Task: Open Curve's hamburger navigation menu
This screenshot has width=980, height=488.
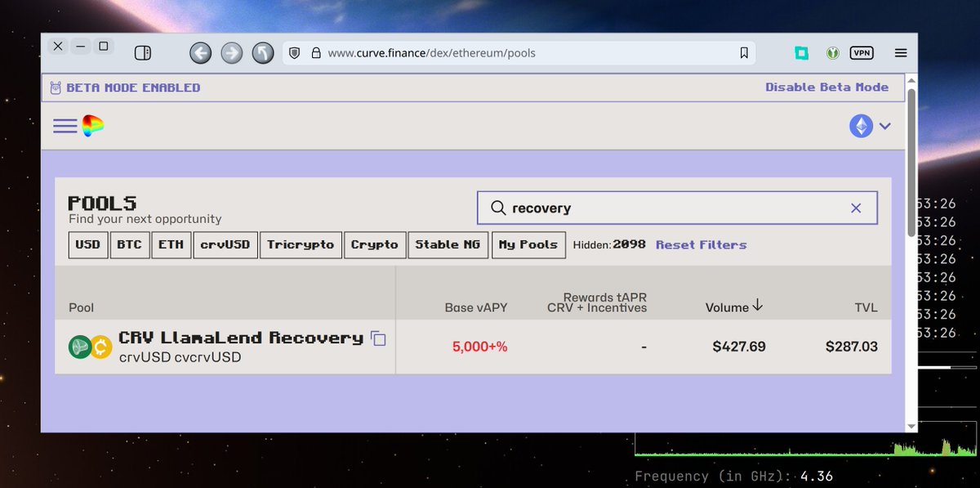Action: [65, 126]
